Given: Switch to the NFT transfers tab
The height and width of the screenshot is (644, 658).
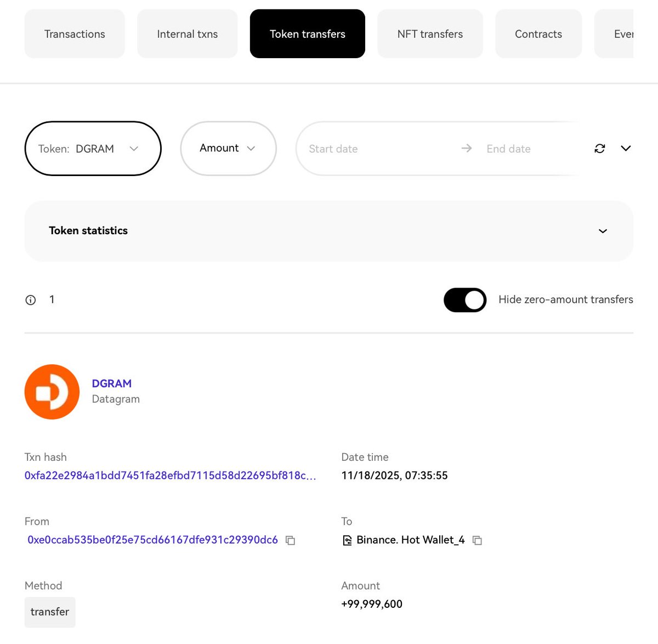Looking at the screenshot, I should [430, 33].
